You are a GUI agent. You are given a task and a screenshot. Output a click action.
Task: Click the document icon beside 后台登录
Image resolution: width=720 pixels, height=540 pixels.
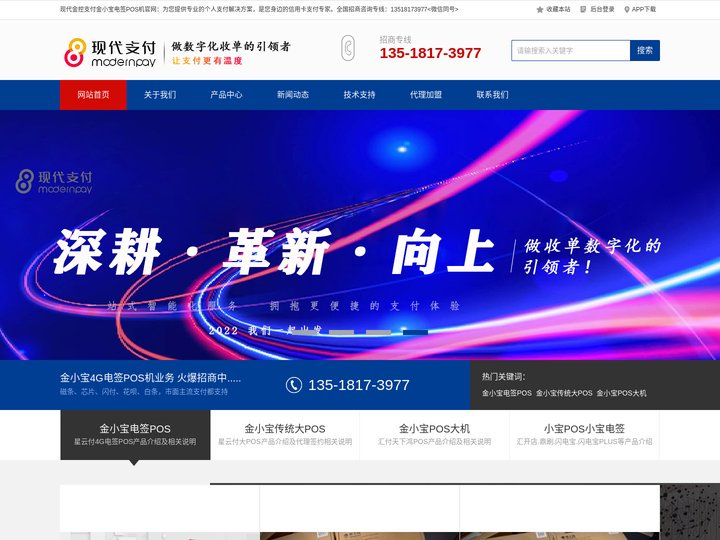pyautogui.click(x=583, y=9)
